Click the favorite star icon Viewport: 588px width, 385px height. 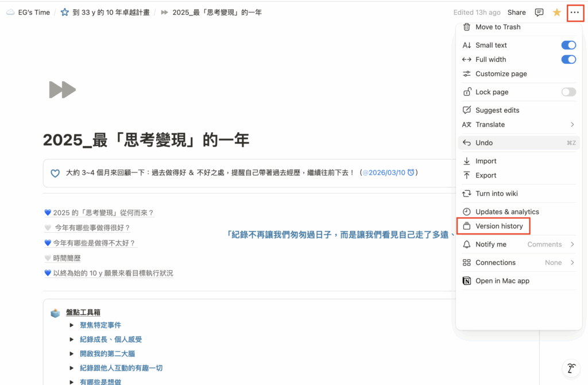point(556,12)
